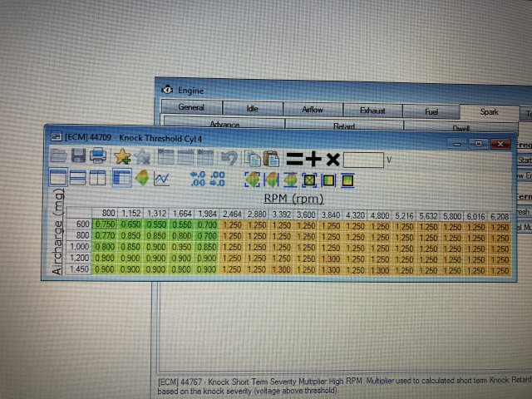The height and width of the screenshot is (399, 532).
Task: Click the value input field in toolbar
Action: click(x=364, y=158)
